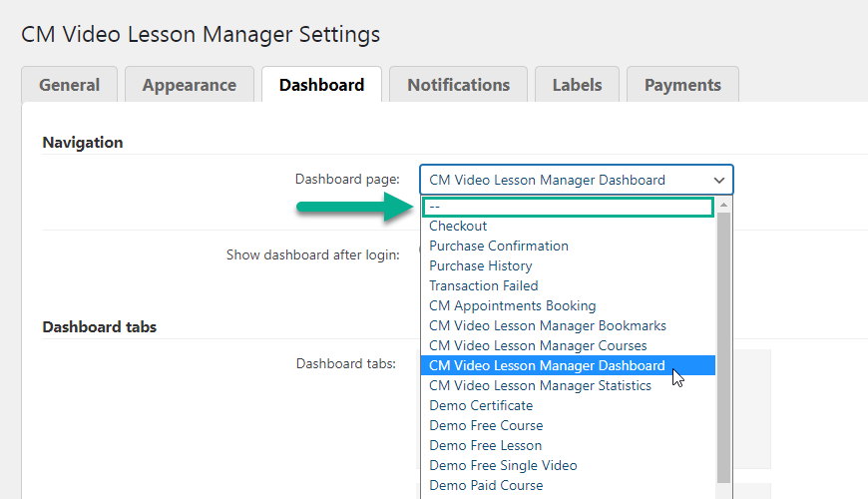This screenshot has height=499, width=868.
Task: Switch to the Appearance tab
Action: click(190, 85)
